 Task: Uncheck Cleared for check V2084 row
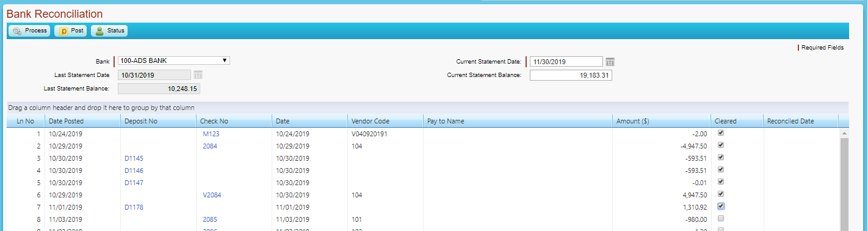click(721, 194)
